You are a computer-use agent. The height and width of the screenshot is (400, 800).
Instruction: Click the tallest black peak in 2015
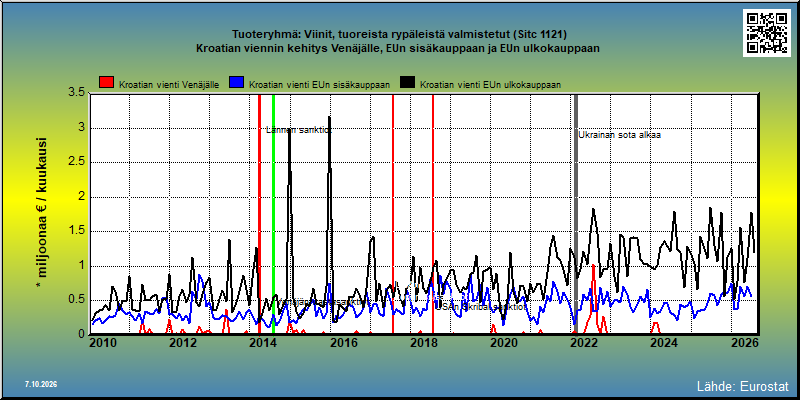point(330,118)
